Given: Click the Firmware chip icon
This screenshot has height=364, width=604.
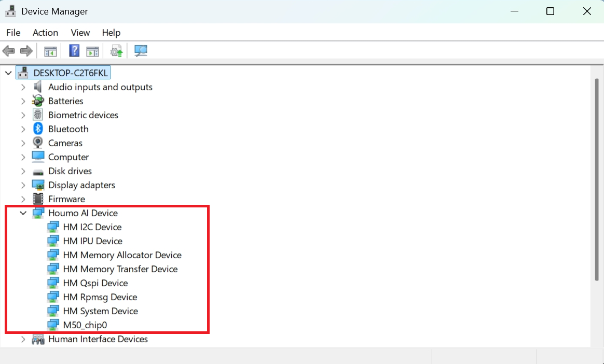Looking at the screenshot, I should click(38, 199).
